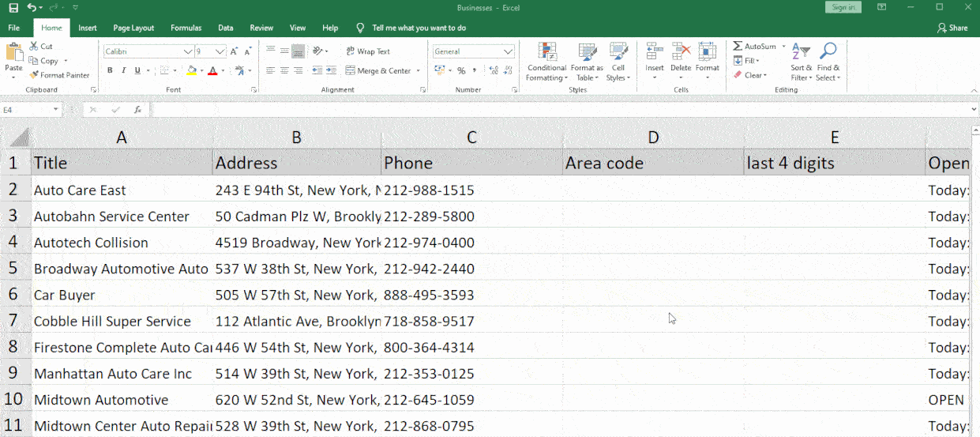The image size is (980, 437).
Task: Toggle bottom align for cells
Action: (x=298, y=51)
